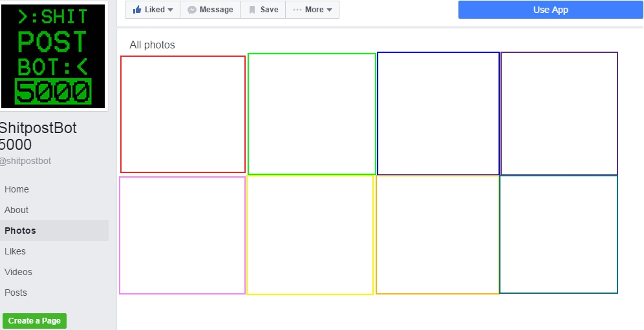Click the bookmark Save icon
The height and width of the screenshot is (330, 644).
[x=252, y=10]
